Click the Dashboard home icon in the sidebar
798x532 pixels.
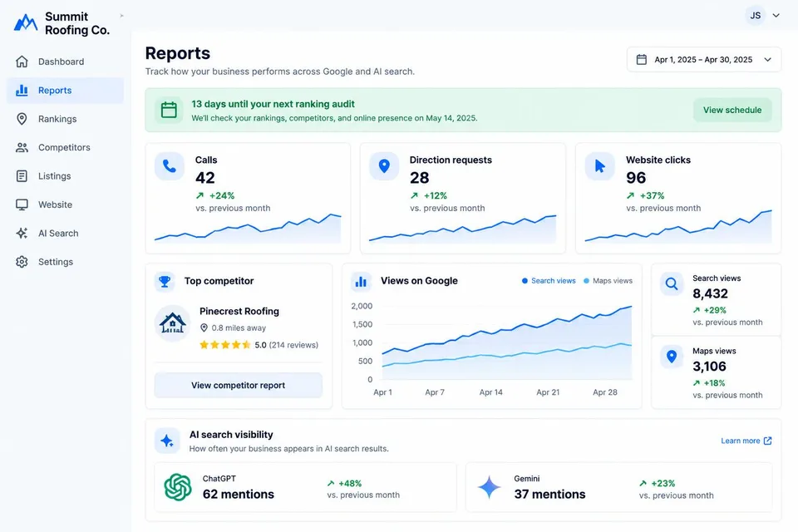[22, 62]
